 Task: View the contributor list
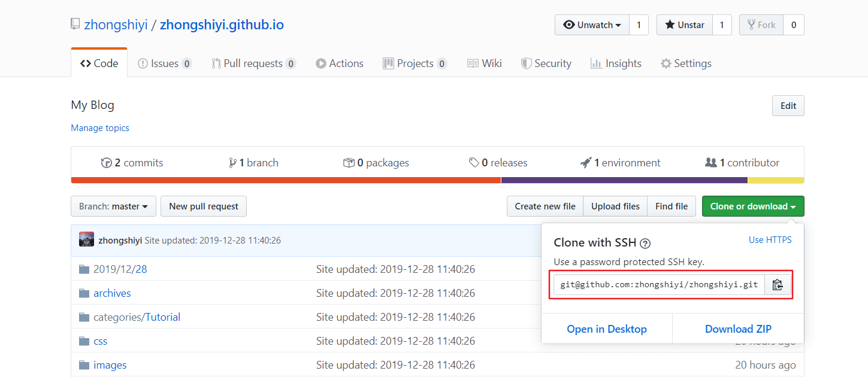click(742, 163)
